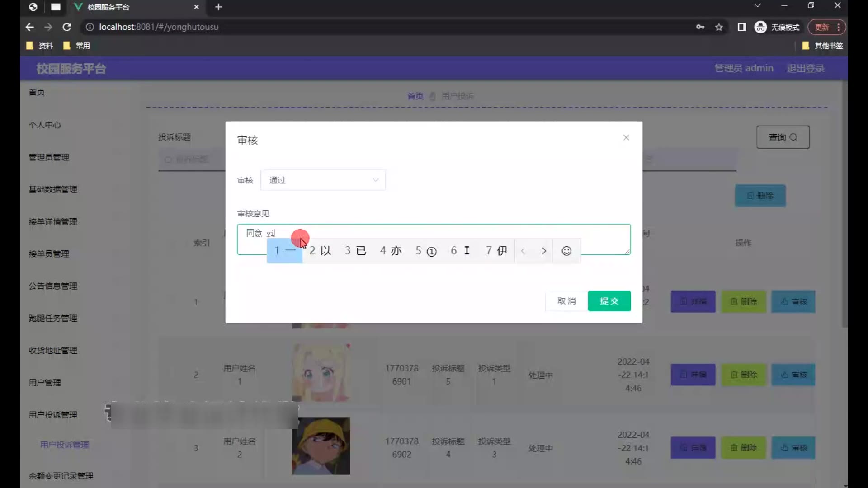Bookmark this page with star icon
Image resolution: width=868 pixels, height=488 pixels.
pos(719,27)
